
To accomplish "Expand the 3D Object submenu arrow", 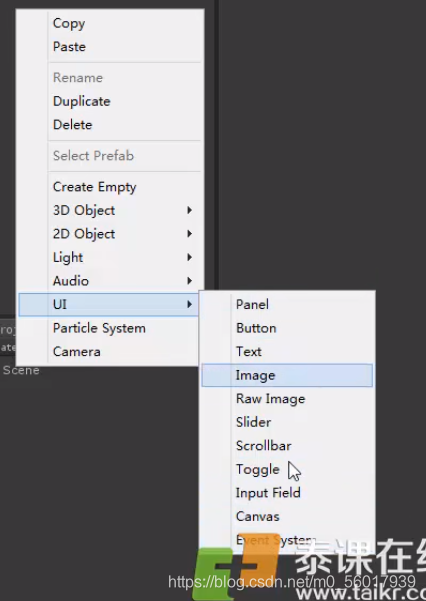I will [189, 210].
